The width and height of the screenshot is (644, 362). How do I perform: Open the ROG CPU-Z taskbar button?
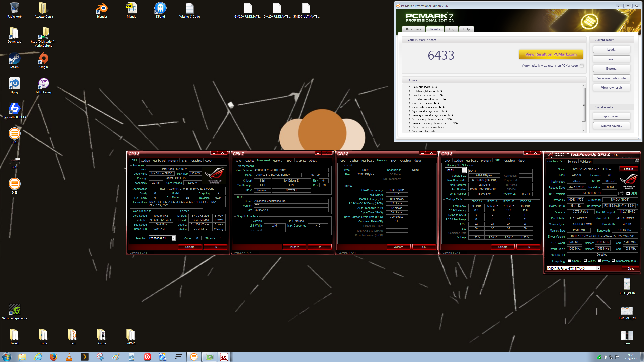[224, 357]
